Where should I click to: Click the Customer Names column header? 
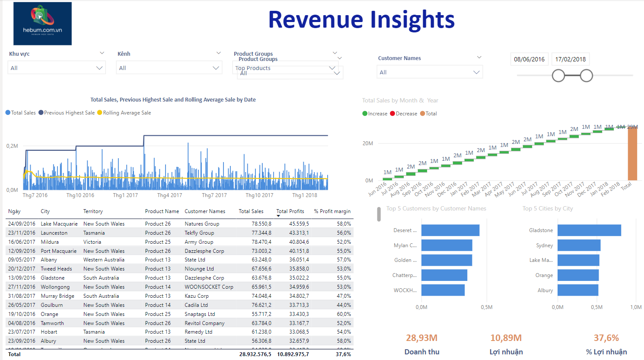point(205,211)
